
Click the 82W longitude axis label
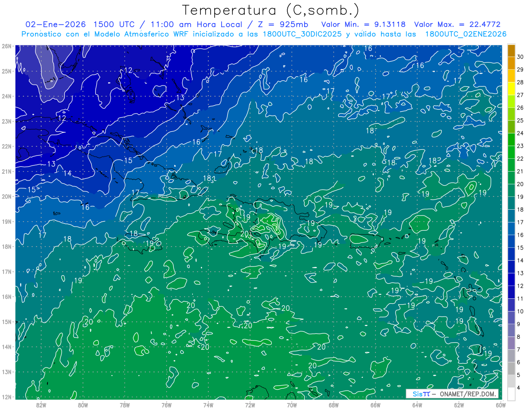[x=41, y=404]
